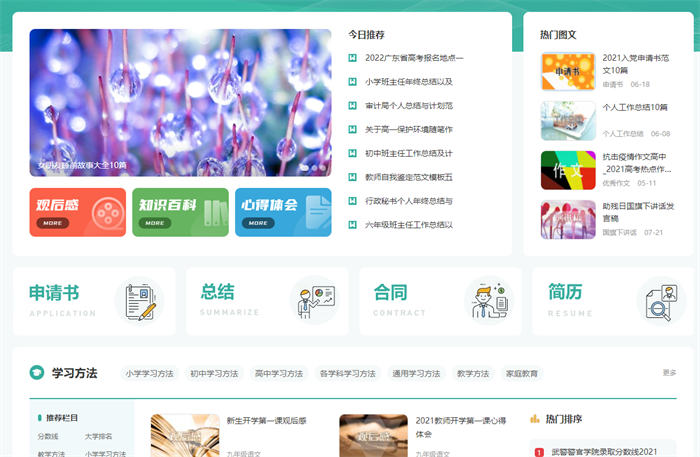Expand 更多 in the 学习方法 section
The width and height of the screenshot is (700, 457).
tap(669, 373)
